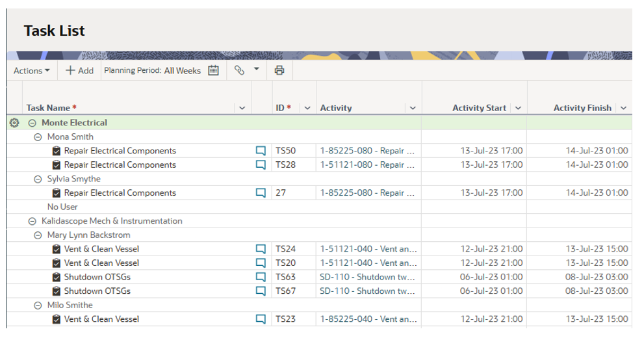Open the Activity Start column dropdown arrow
The height and width of the screenshot is (340, 644).
[x=518, y=109]
